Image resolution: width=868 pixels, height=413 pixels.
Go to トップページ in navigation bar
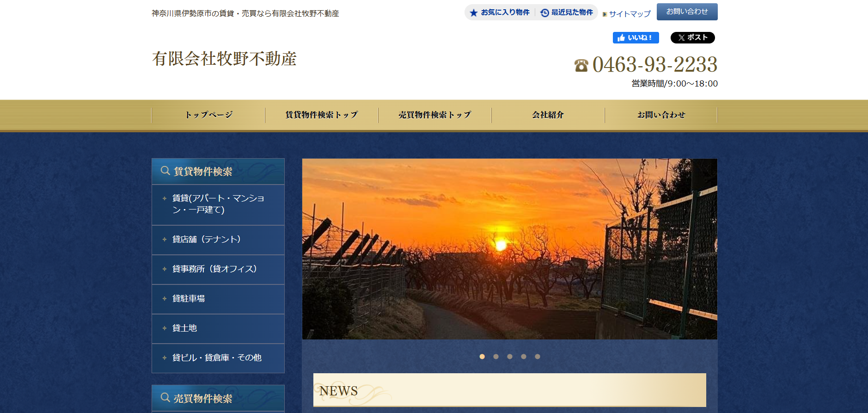click(208, 115)
